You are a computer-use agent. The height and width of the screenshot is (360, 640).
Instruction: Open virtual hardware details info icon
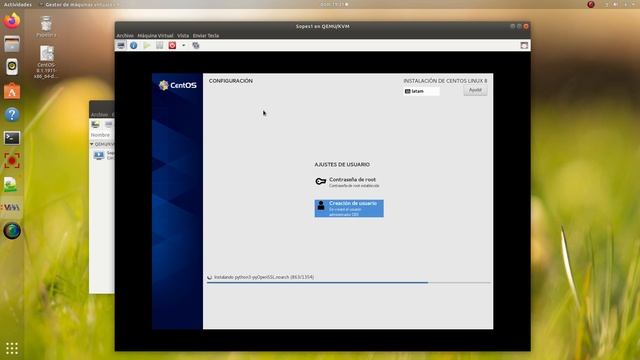pos(133,45)
